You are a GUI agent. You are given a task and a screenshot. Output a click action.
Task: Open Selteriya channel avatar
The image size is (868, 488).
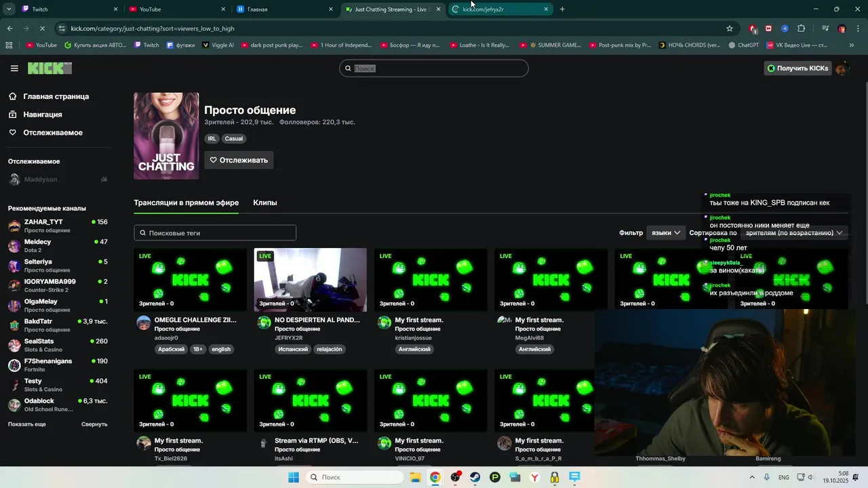pos(14,266)
